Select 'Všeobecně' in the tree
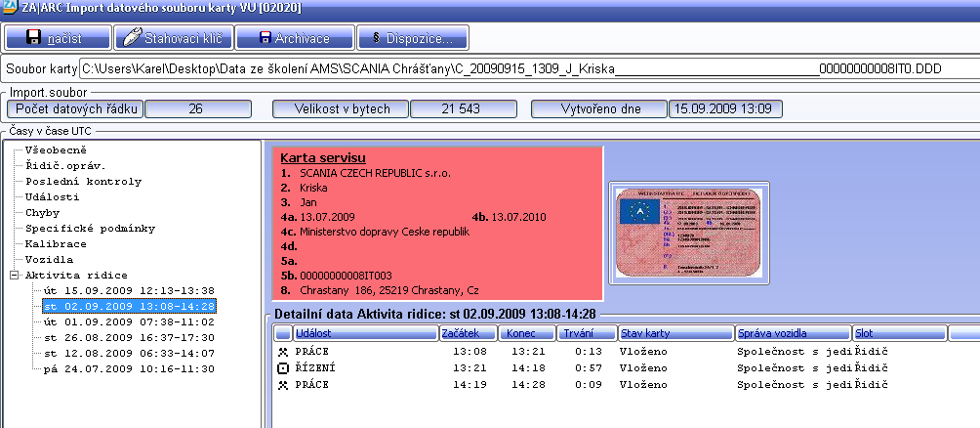 56,150
